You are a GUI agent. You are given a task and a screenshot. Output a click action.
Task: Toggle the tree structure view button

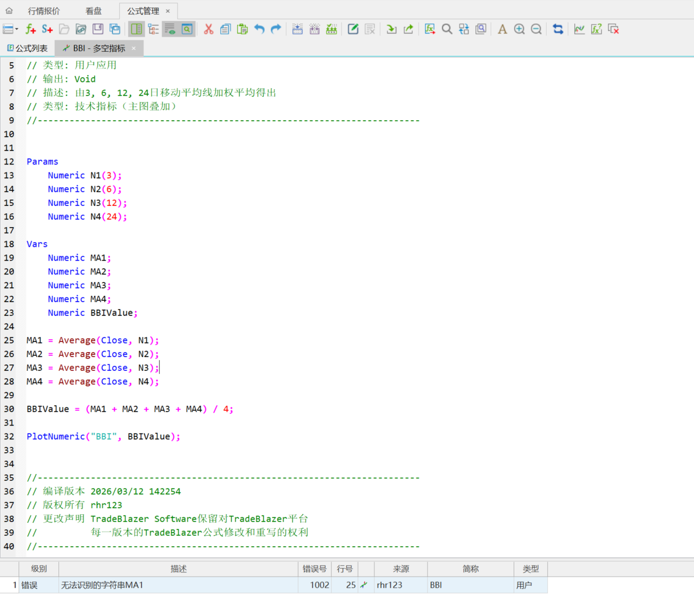(x=154, y=29)
